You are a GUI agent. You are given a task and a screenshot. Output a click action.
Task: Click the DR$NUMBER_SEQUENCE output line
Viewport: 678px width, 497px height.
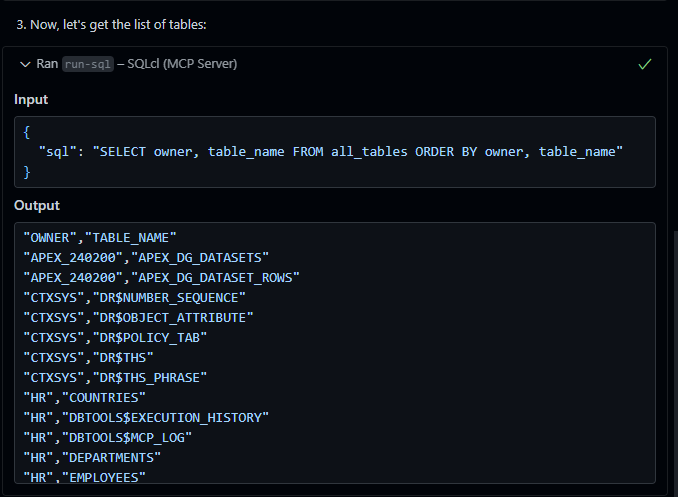(x=134, y=297)
